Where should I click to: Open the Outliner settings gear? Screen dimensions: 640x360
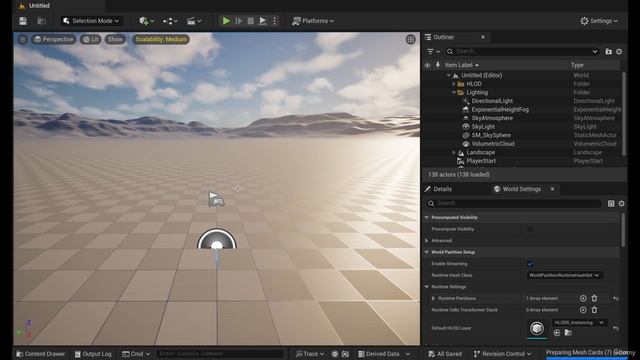(x=619, y=51)
